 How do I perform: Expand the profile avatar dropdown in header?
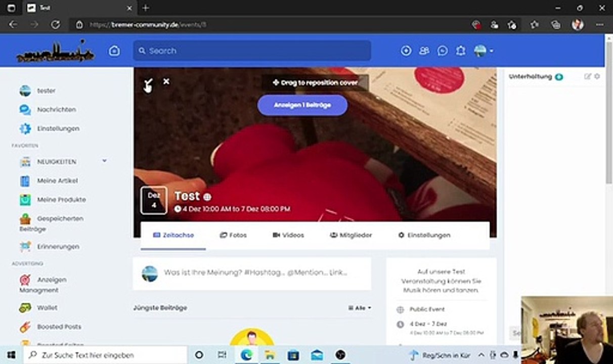point(483,51)
